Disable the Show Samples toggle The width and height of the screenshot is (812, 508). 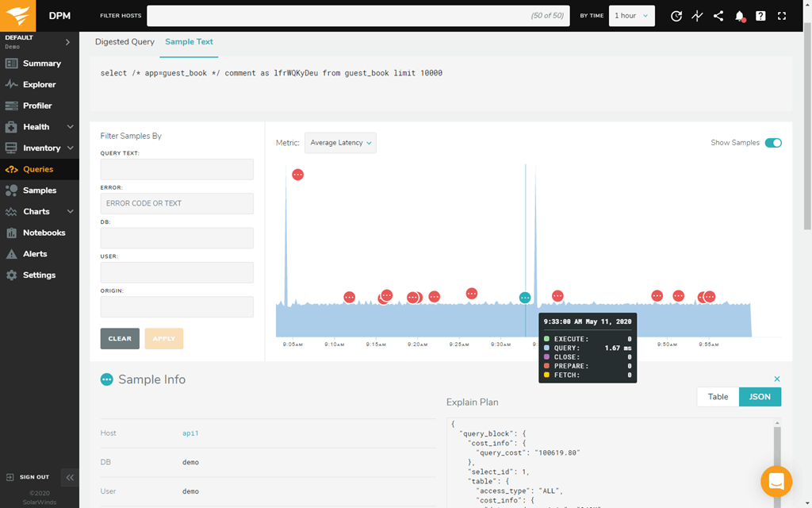[773, 143]
